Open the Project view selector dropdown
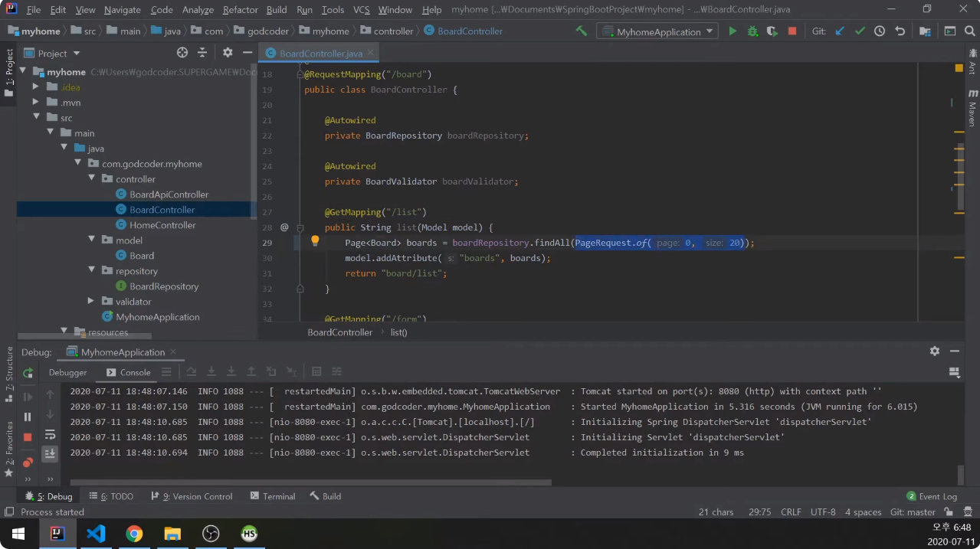Screen dimensions: 980x549 coord(58,54)
